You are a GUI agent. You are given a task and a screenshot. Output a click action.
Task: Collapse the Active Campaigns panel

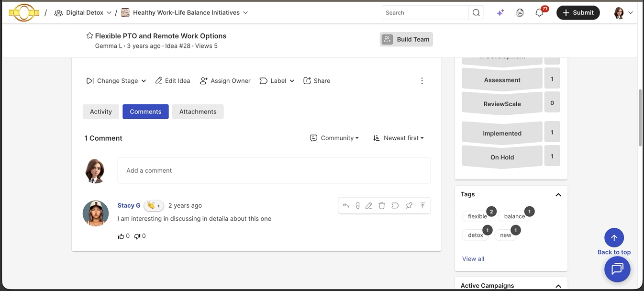coord(558,286)
